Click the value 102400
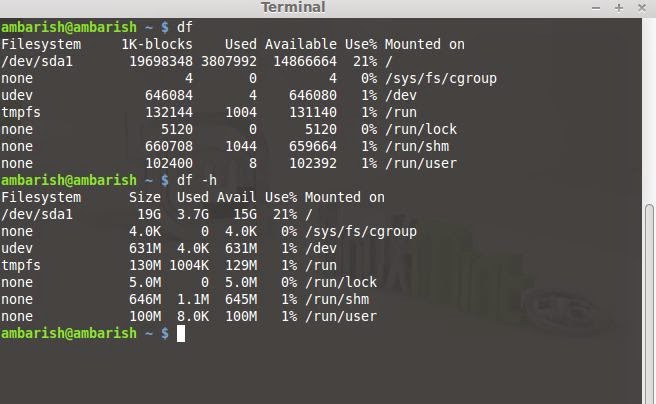This screenshot has height=404, width=656. coord(169,164)
